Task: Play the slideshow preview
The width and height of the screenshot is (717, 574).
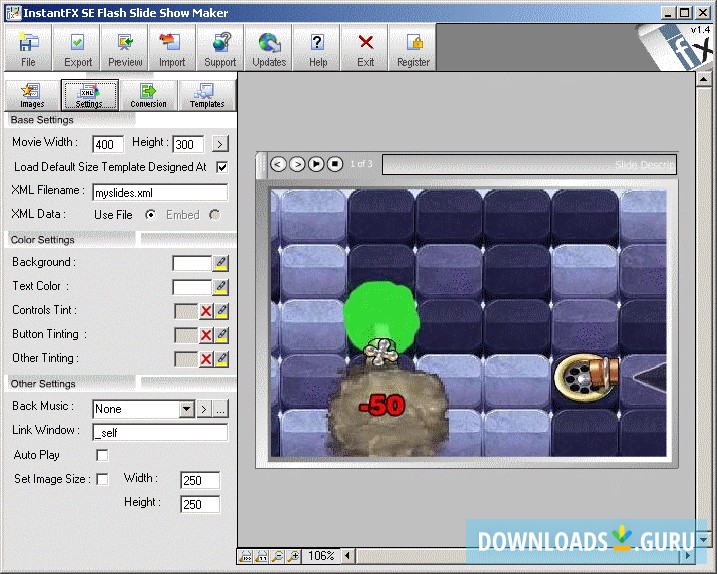Action: (x=316, y=164)
